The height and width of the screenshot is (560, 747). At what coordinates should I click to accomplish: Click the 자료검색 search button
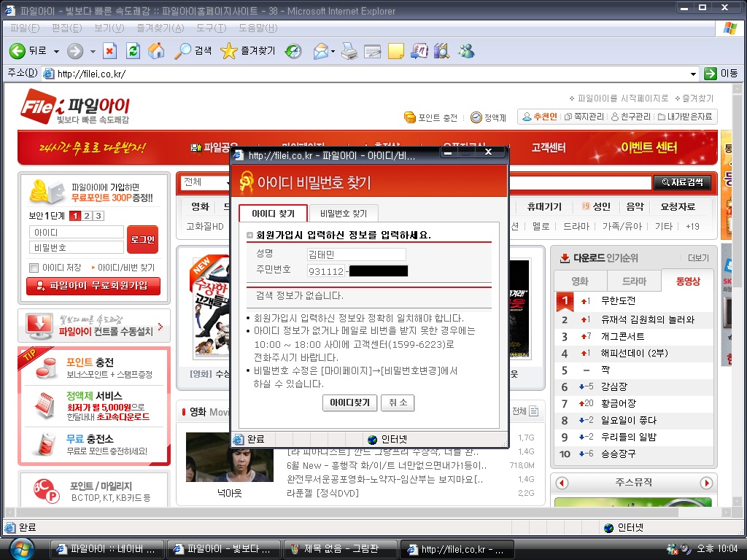(x=682, y=182)
